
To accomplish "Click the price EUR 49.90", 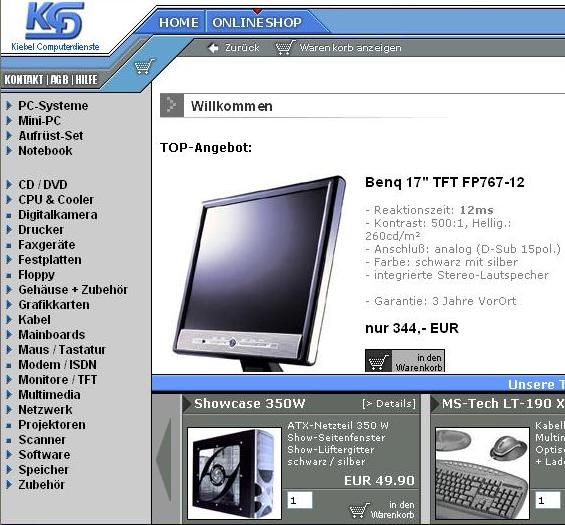I will click(379, 480).
